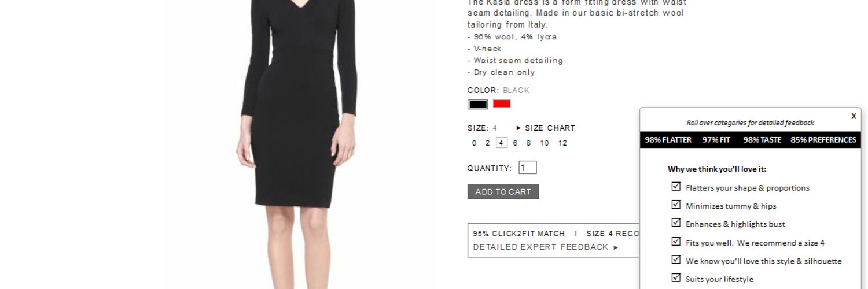Expand Detailed Expert Feedback arrow link

point(546,247)
